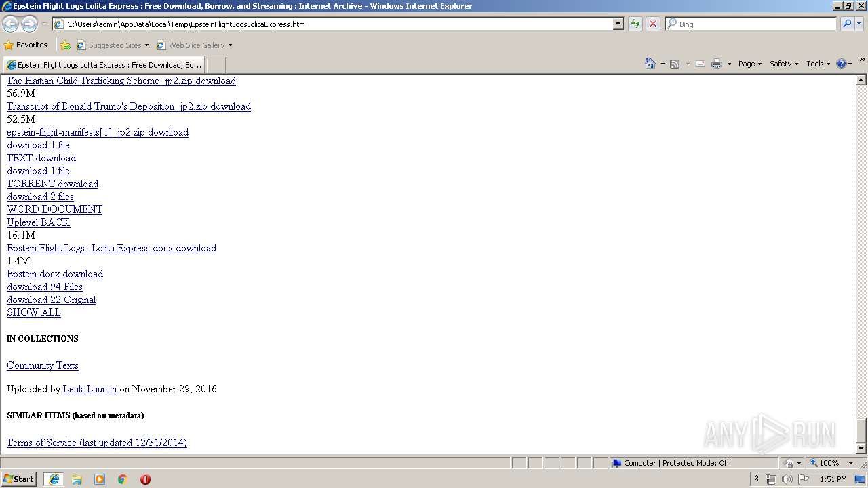The height and width of the screenshot is (488, 868).
Task: Click the Internet Explorer taskbar icon
Action: click(54, 479)
